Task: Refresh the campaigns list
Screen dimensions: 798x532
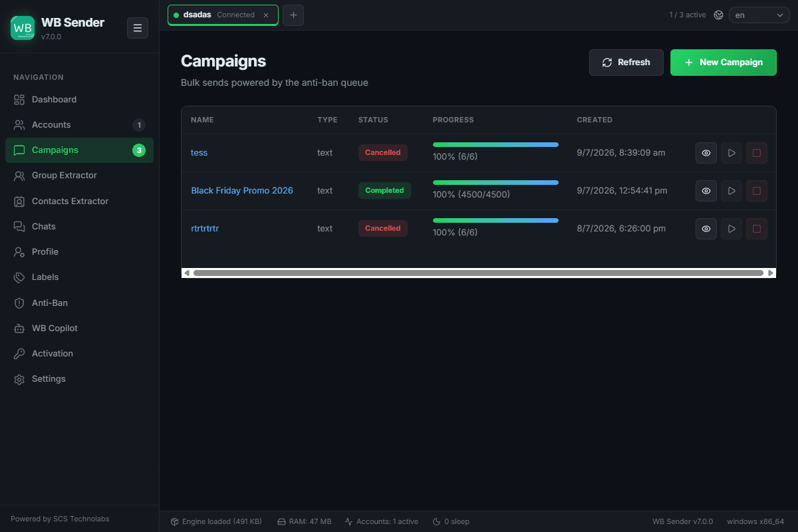Action: point(626,63)
